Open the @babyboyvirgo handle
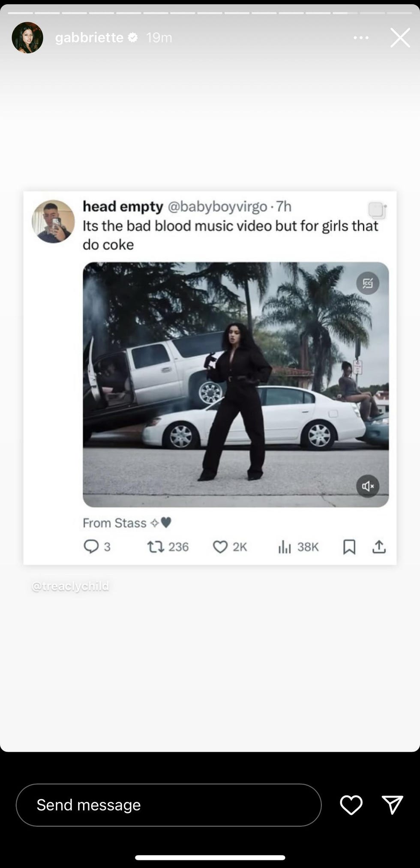Viewport: 420px width, 868px height. pos(217,207)
